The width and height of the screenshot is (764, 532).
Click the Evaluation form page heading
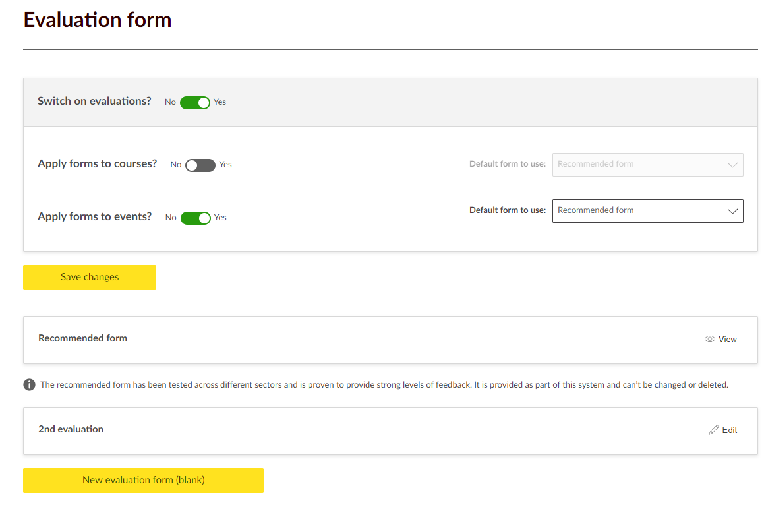[x=98, y=20]
